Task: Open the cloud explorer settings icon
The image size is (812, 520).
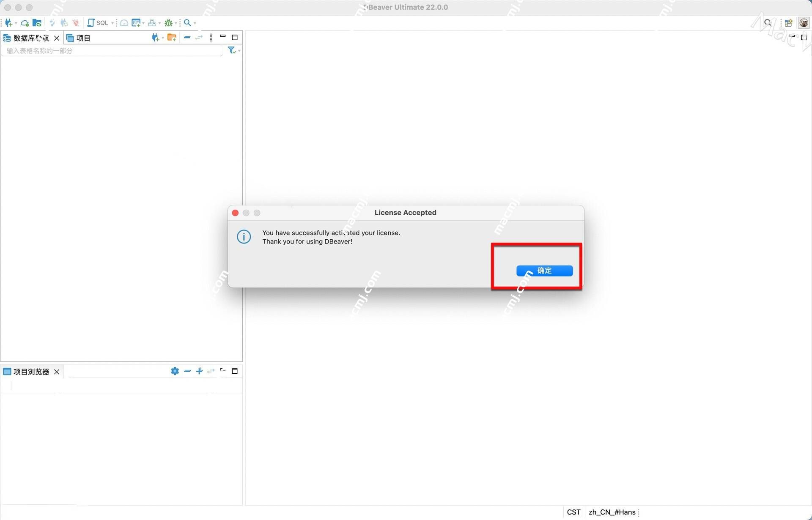Action: pyautogui.click(x=25, y=23)
